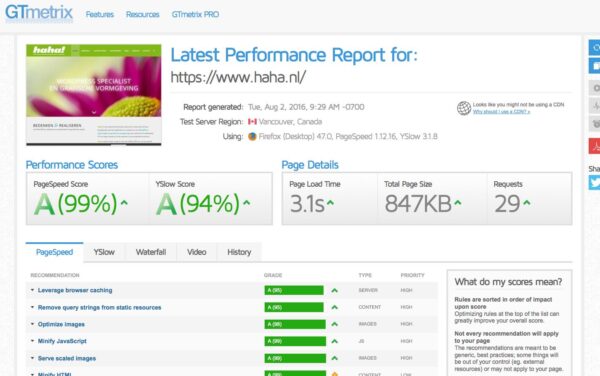Click the GRADE column header
The height and width of the screenshot is (376, 600).
click(273, 275)
